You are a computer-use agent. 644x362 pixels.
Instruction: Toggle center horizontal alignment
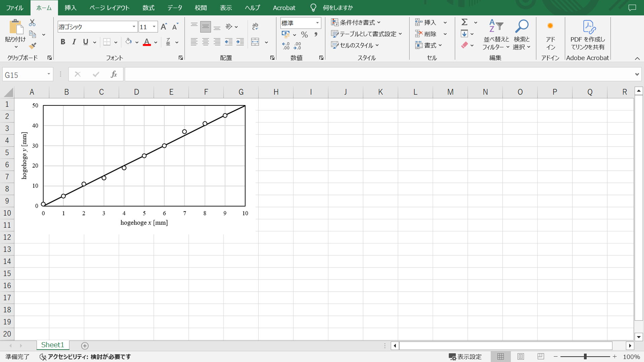point(206,42)
